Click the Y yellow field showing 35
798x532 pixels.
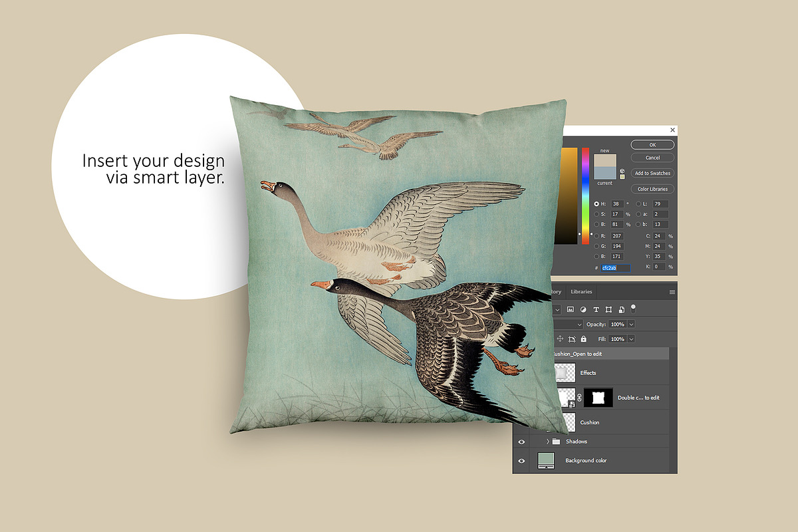click(659, 257)
